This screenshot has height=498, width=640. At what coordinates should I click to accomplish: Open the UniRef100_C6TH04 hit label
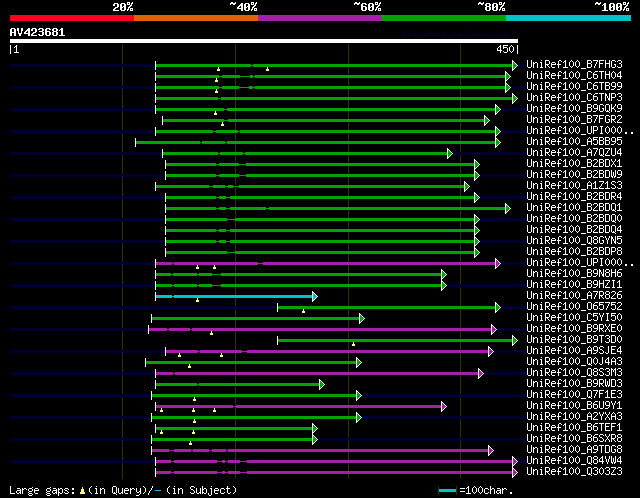pos(574,75)
